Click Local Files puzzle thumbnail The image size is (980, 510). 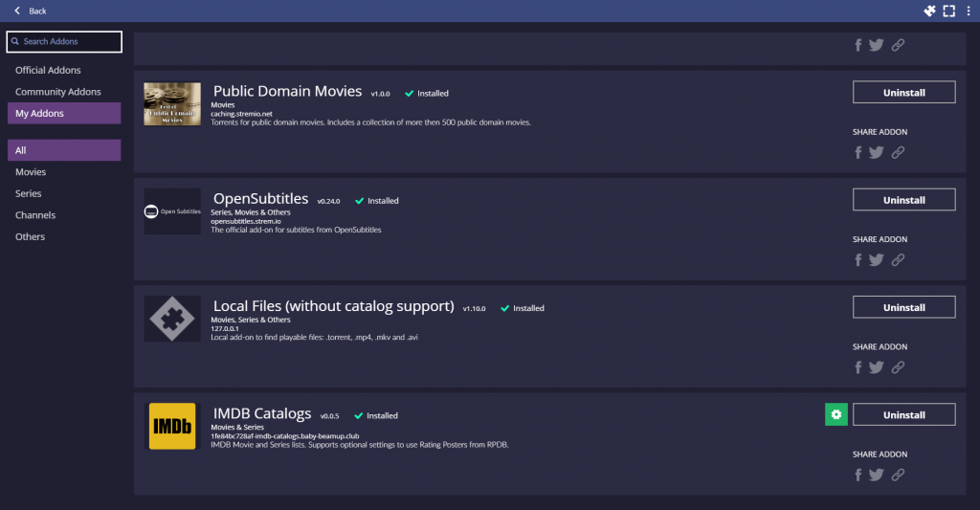(172, 319)
